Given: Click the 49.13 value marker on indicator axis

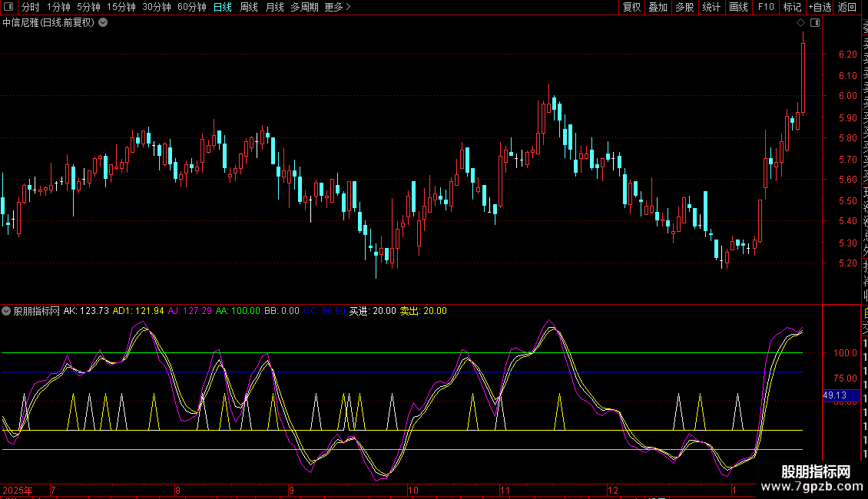Looking at the screenshot, I should pos(835,395).
